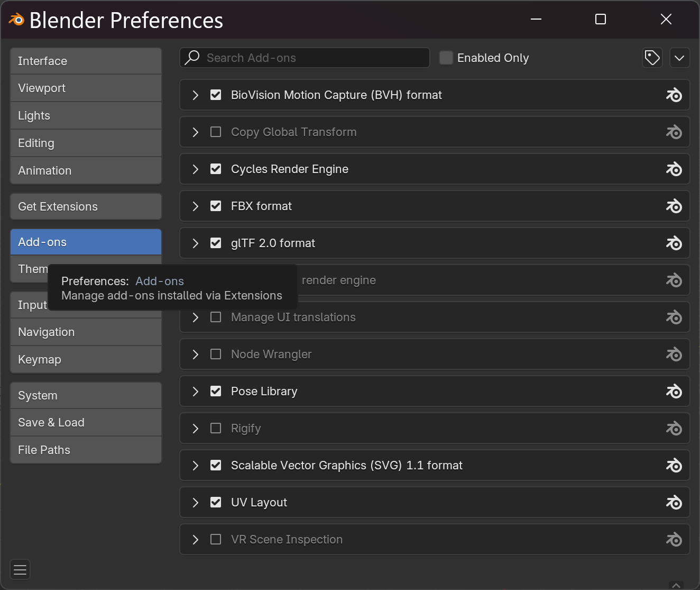Expand FBX format details
The width and height of the screenshot is (700, 590).
coord(196,206)
